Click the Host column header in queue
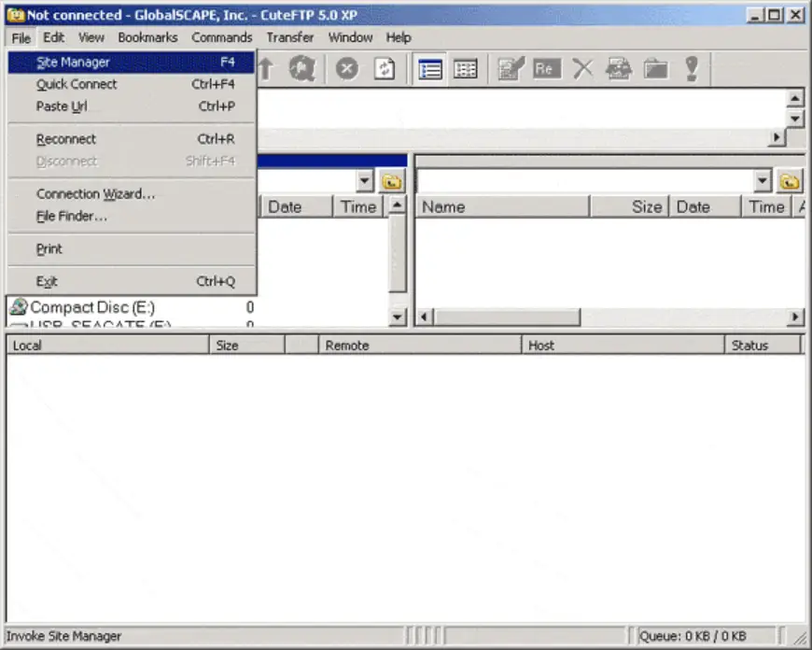The width and height of the screenshot is (812, 650). [x=622, y=346]
